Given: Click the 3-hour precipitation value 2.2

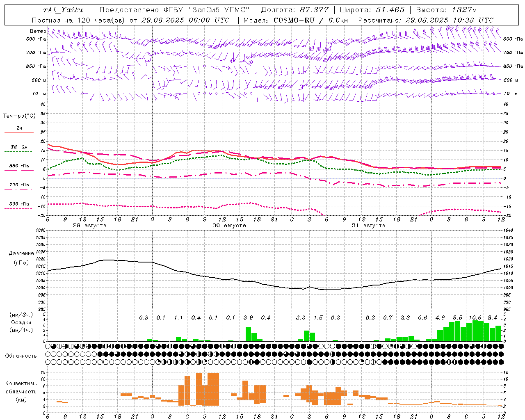Looking at the screenshot, I should (301, 317).
